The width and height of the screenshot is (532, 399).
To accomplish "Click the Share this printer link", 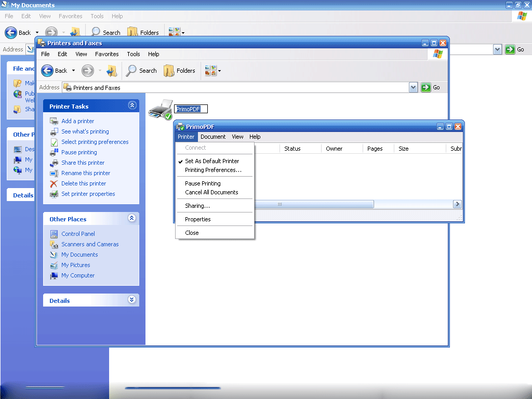I will pos(83,163).
